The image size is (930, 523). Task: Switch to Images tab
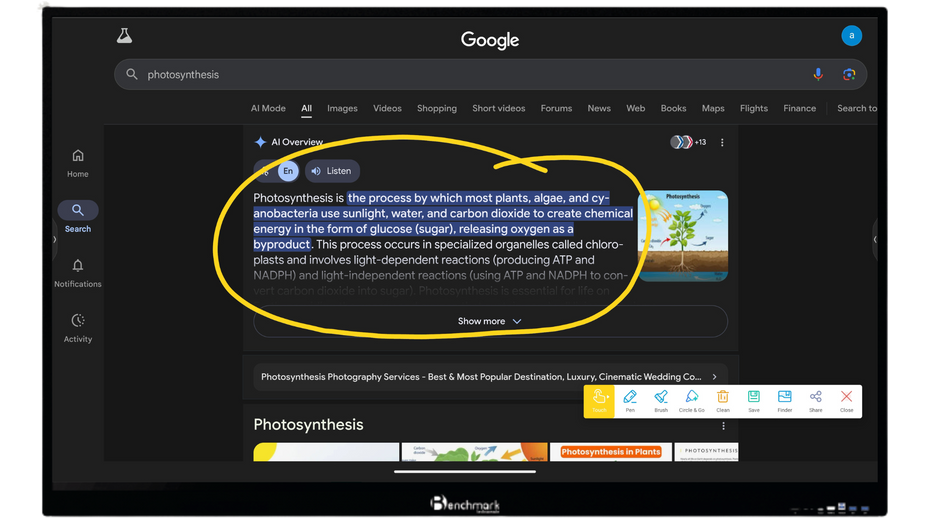tap(342, 109)
